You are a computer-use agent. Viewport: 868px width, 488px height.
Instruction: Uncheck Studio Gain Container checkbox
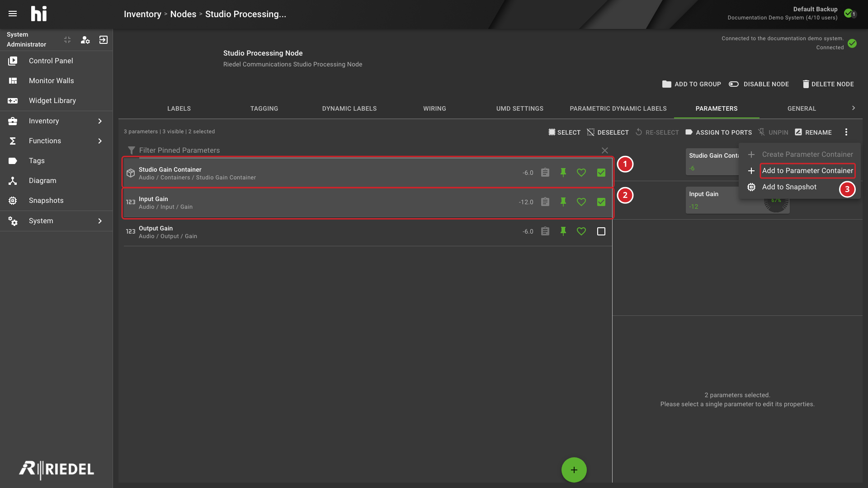601,173
